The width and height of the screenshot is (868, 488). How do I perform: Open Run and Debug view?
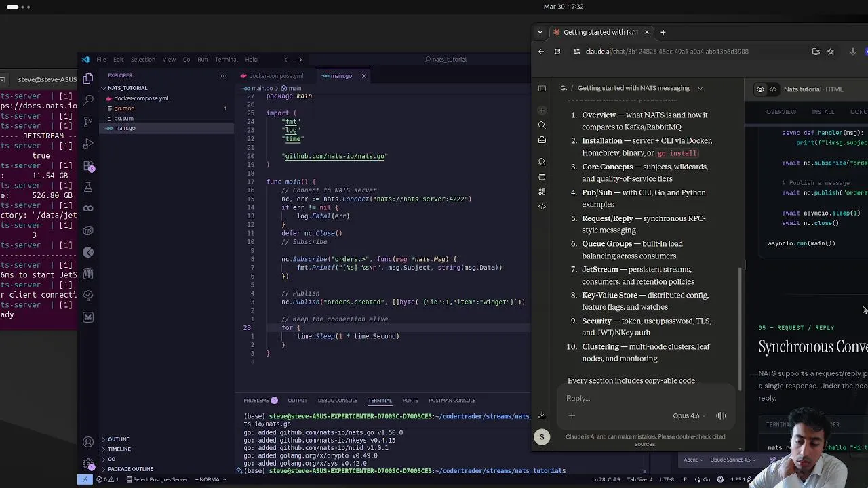[x=88, y=144]
